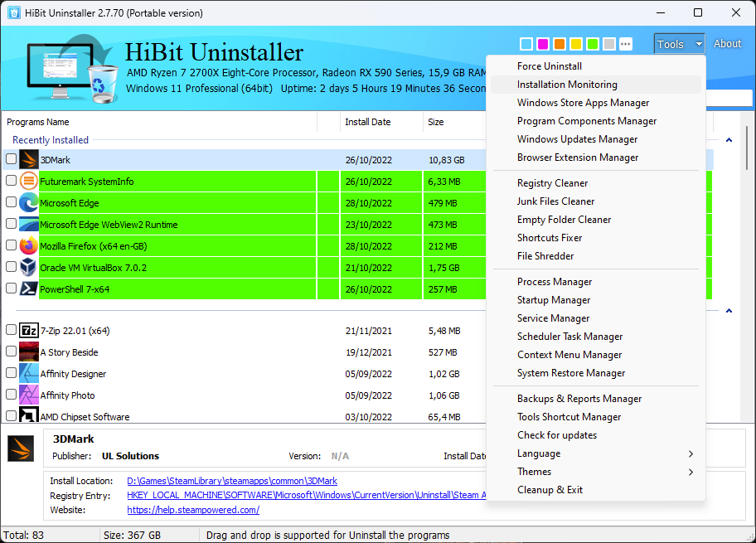The height and width of the screenshot is (543, 756).
Task: Open Windows Store Apps Manager
Action: [x=596, y=103]
